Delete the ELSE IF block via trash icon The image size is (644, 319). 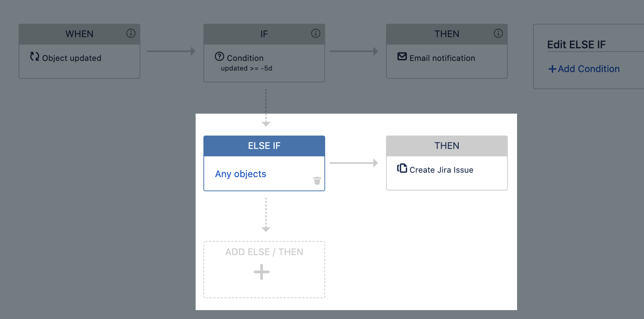[317, 181]
